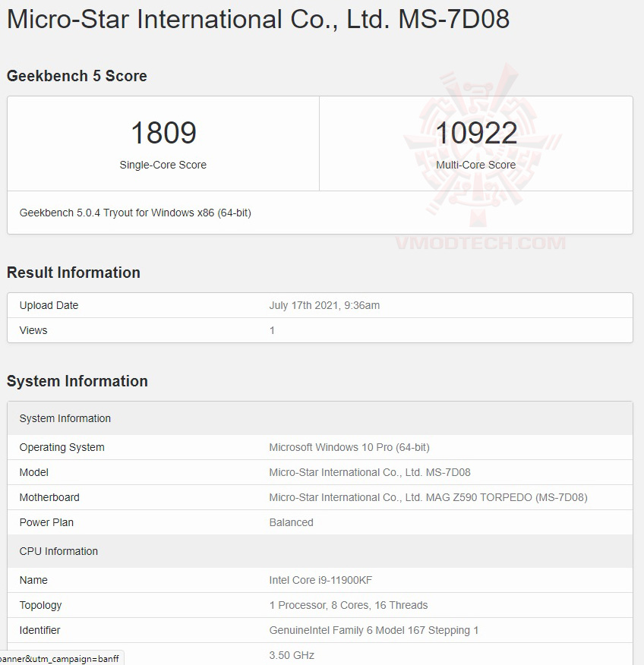
Task: Open the System Information section heading
Action: pos(77,381)
